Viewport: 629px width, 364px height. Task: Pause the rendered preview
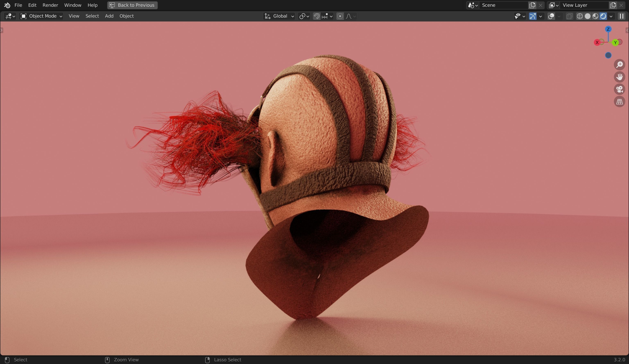pyautogui.click(x=621, y=16)
